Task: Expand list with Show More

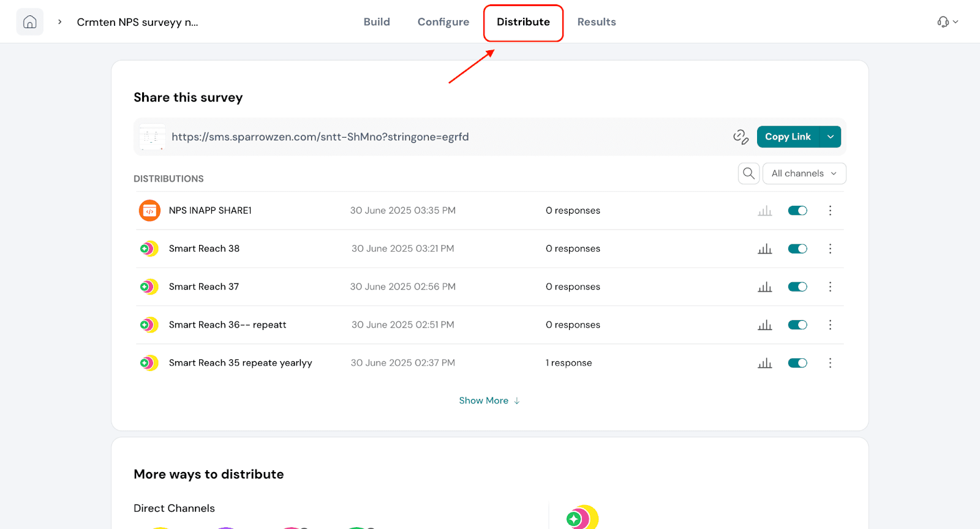Action: (x=489, y=400)
